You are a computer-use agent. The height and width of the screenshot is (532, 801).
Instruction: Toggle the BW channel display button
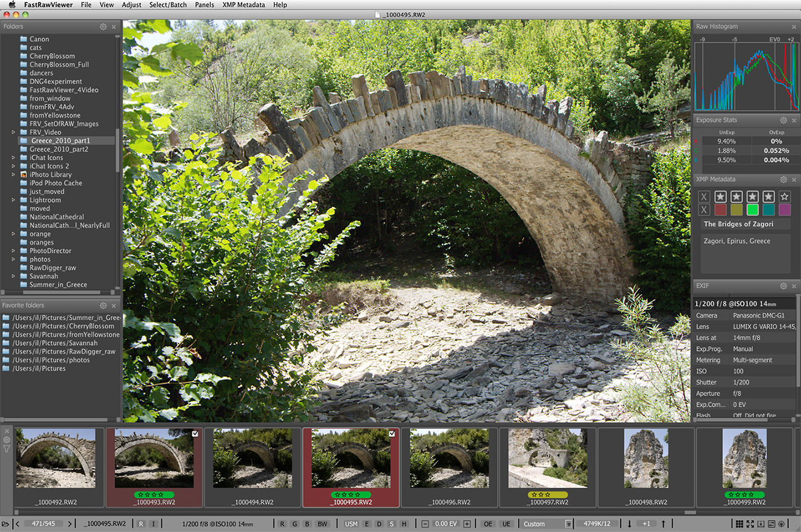point(322,524)
